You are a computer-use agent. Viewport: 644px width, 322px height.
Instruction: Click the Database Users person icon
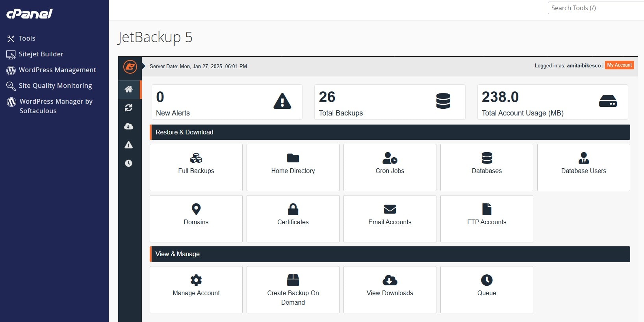[x=584, y=158]
